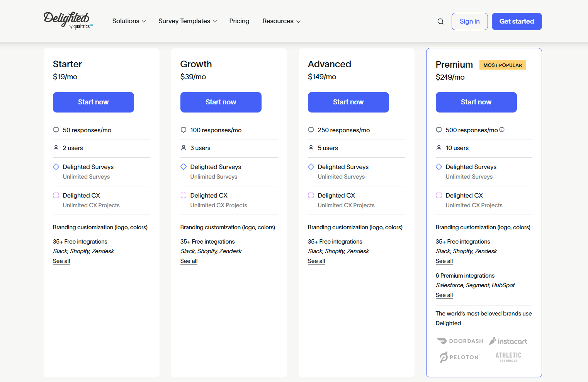Expand the Solutions dropdown
This screenshot has height=382, width=588.
pos(129,21)
